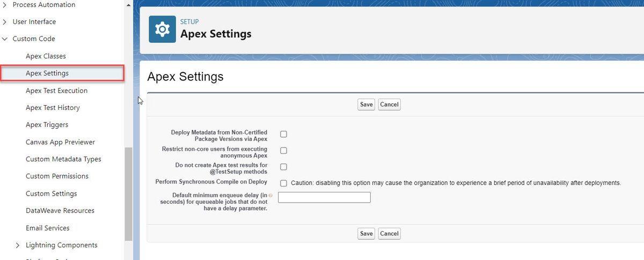The height and width of the screenshot is (260, 644).
Task: Click the Caution text about disabling synchronous compile
Action: coord(456,183)
